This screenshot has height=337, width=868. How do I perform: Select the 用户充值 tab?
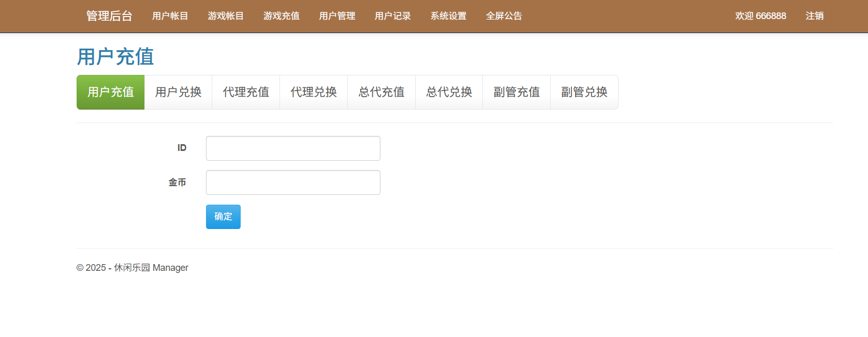111,92
